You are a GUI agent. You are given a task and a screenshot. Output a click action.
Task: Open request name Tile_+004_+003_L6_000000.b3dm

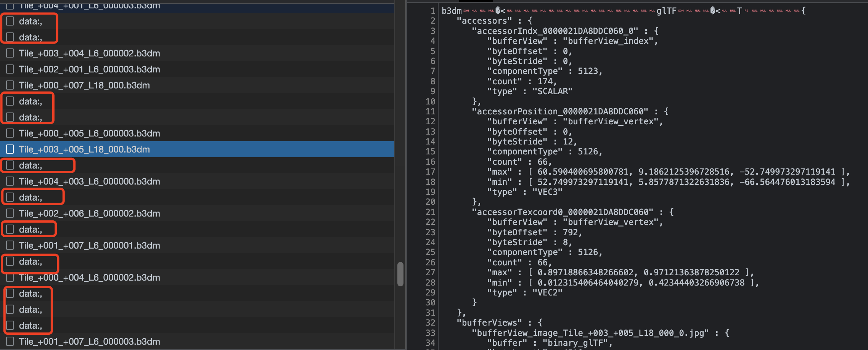[90, 181]
